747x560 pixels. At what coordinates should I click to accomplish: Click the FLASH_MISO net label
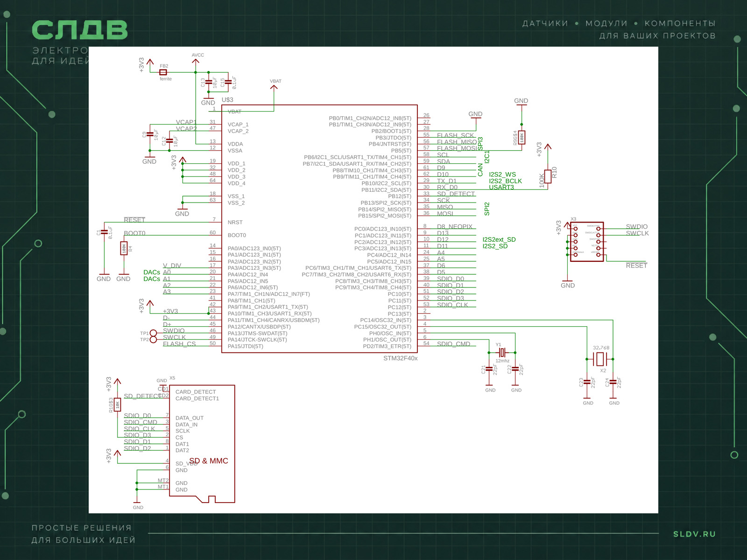[x=457, y=142]
